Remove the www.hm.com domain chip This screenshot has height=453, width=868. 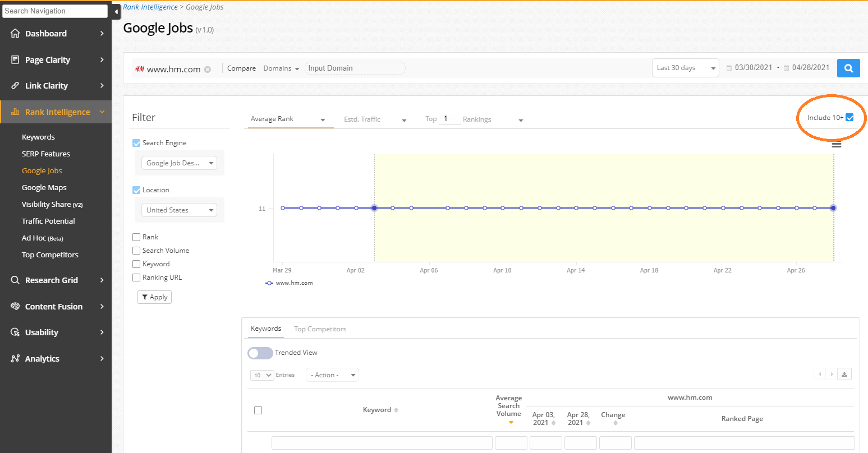tap(208, 70)
